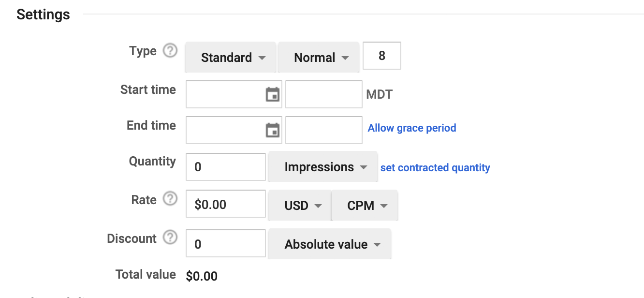This screenshot has height=298, width=644.
Task: Click the help icon next to Rate
Action: pyautogui.click(x=170, y=198)
